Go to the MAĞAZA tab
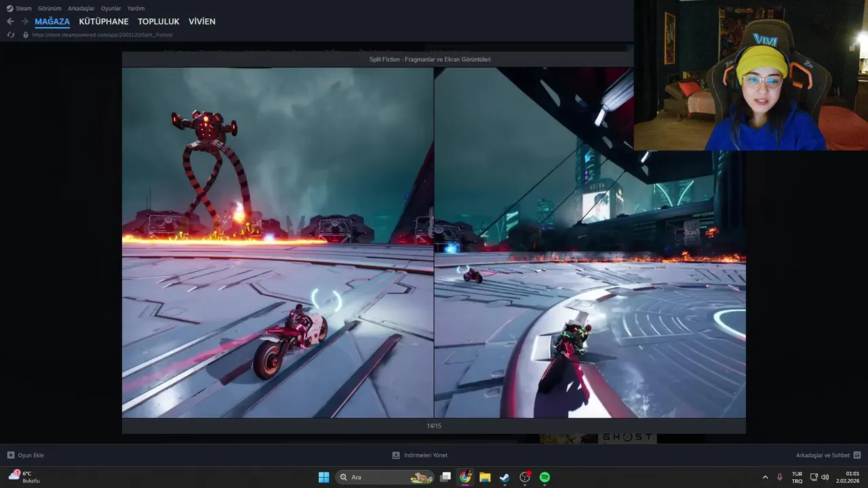868x488 pixels. [x=52, y=22]
